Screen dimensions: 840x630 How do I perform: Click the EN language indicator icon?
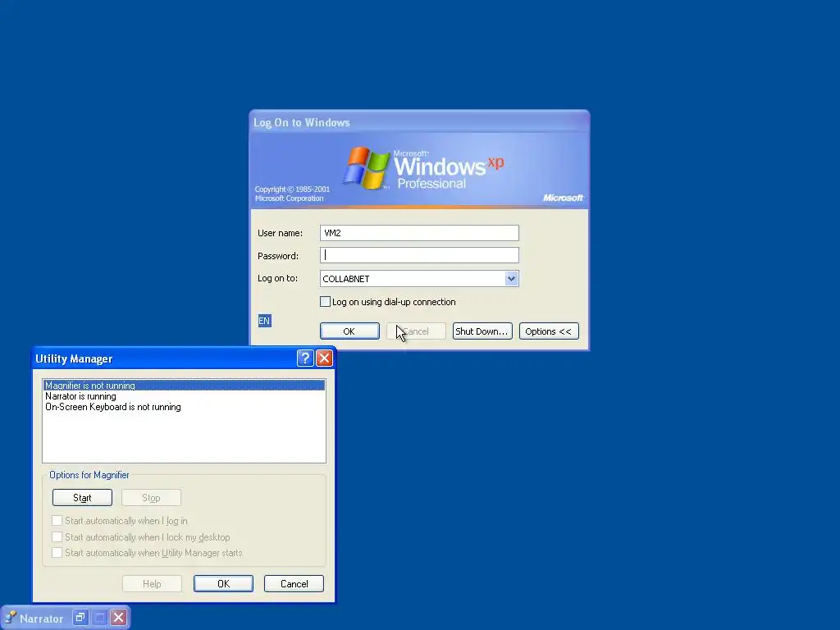(x=264, y=321)
